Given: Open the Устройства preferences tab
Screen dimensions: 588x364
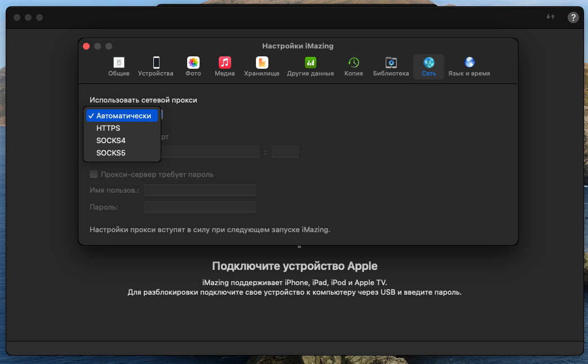Looking at the screenshot, I should click(156, 66).
